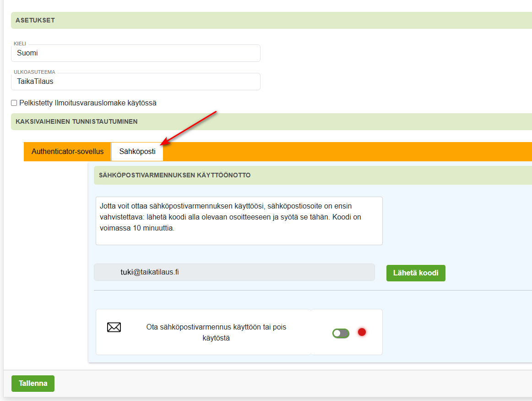This screenshot has width=532, height=401.
Task: Click Sähköpostivarmennuksen käyttöönotto header
Action: [313, 175]
